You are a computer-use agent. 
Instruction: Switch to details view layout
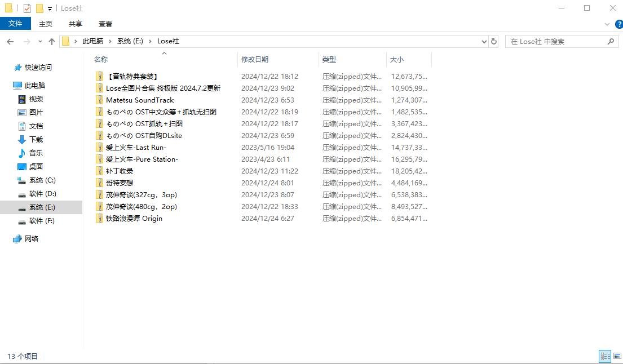605,356
